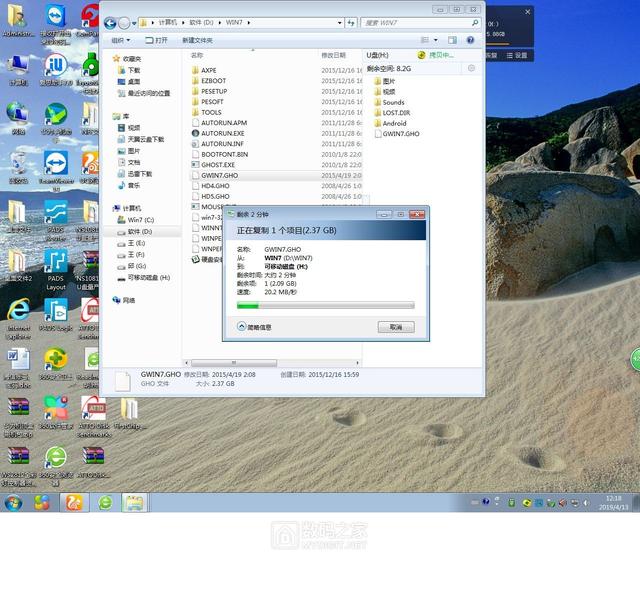Select GWIN7.GHO in the file list

219,175
